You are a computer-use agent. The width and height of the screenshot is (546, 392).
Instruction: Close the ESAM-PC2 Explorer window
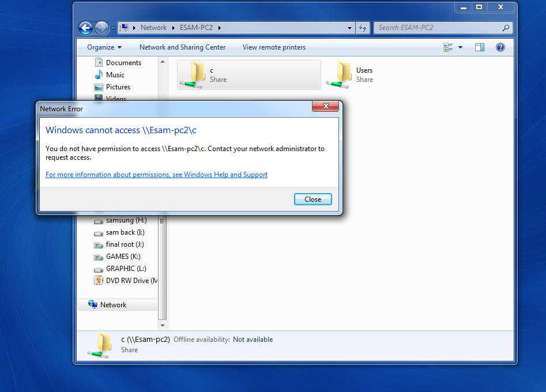pos(500,7)
